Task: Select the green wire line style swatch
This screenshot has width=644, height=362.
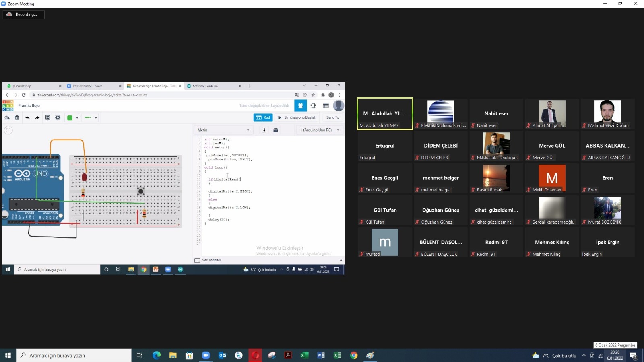Action: click(x=87, y=118)
